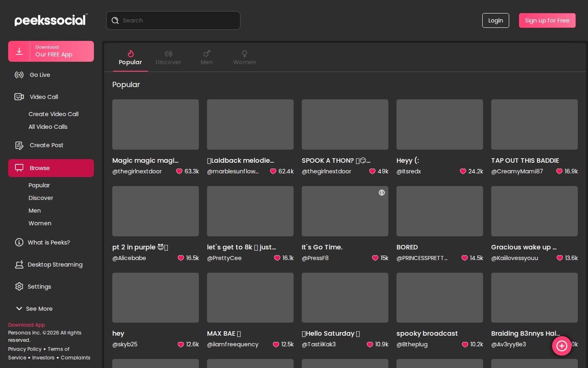
Task: Click the download arrow icon in the sidebar
Action: pos(19,51)
